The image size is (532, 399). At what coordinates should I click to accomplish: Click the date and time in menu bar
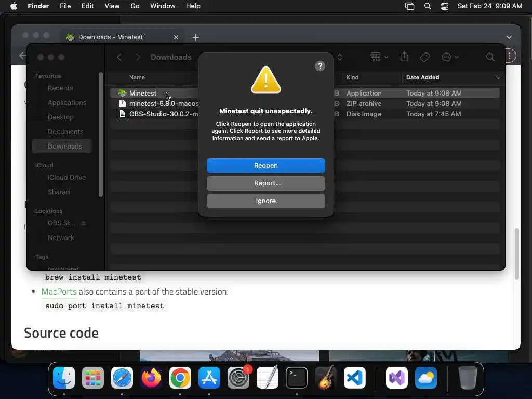coord(489,6)
